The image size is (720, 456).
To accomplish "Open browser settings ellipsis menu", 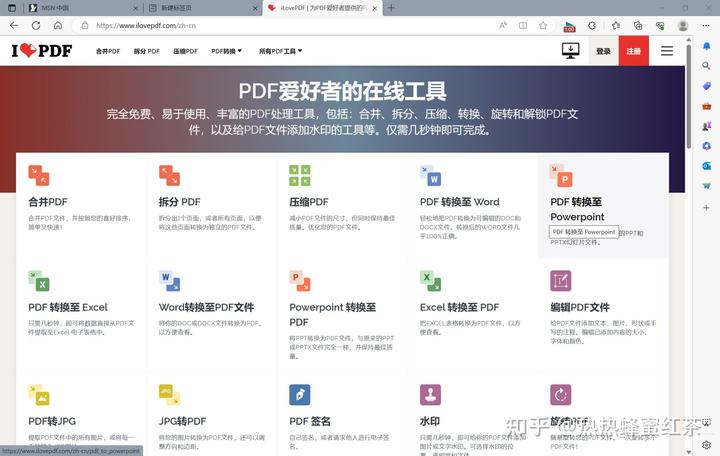I will tap(706, 26).
